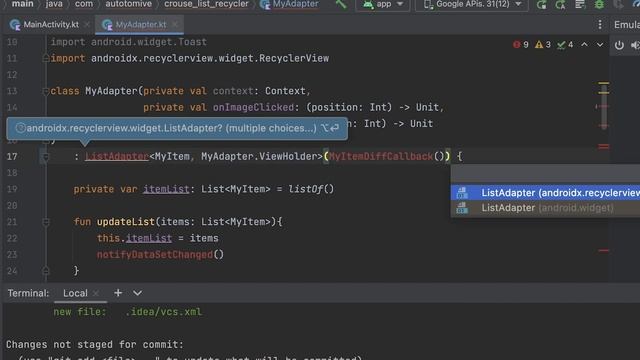Image resolution: width=640 pixels, height=360 pixels.
Task: Collapse the import block fold marker on line 11
Action: tap(46, 58)
